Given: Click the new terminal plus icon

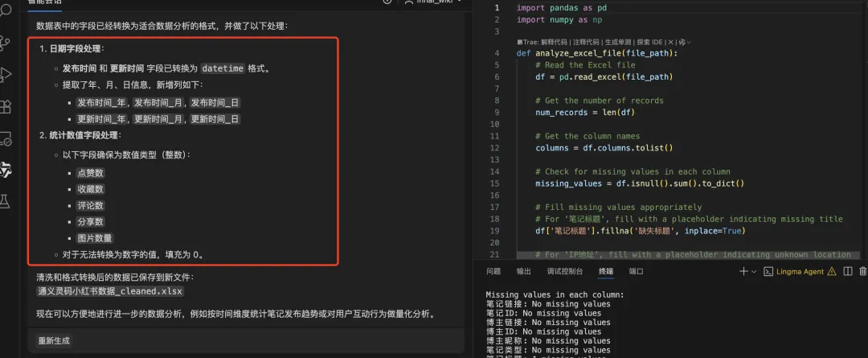Looking at the screenshot, I should pos(743,272).
